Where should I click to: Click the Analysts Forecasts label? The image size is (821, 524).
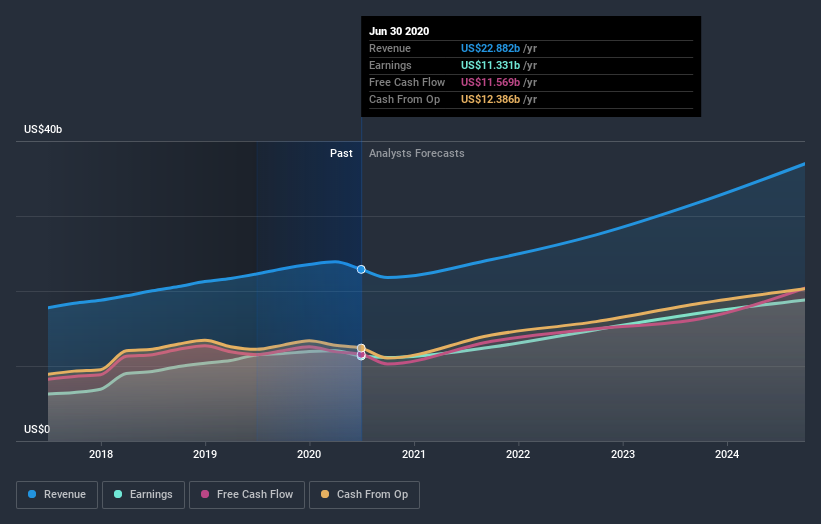point(417,153)
